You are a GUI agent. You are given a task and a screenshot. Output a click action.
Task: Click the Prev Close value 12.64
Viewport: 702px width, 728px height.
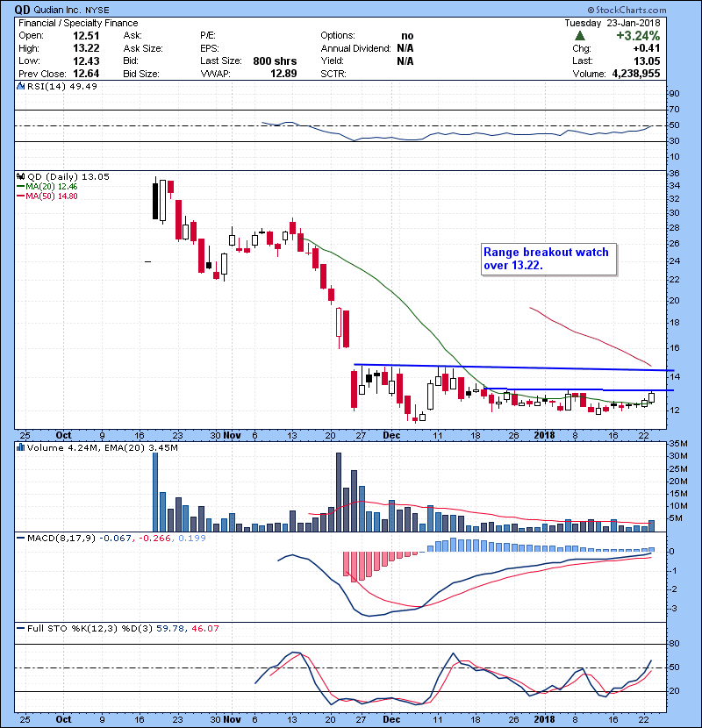pos(86,74)
